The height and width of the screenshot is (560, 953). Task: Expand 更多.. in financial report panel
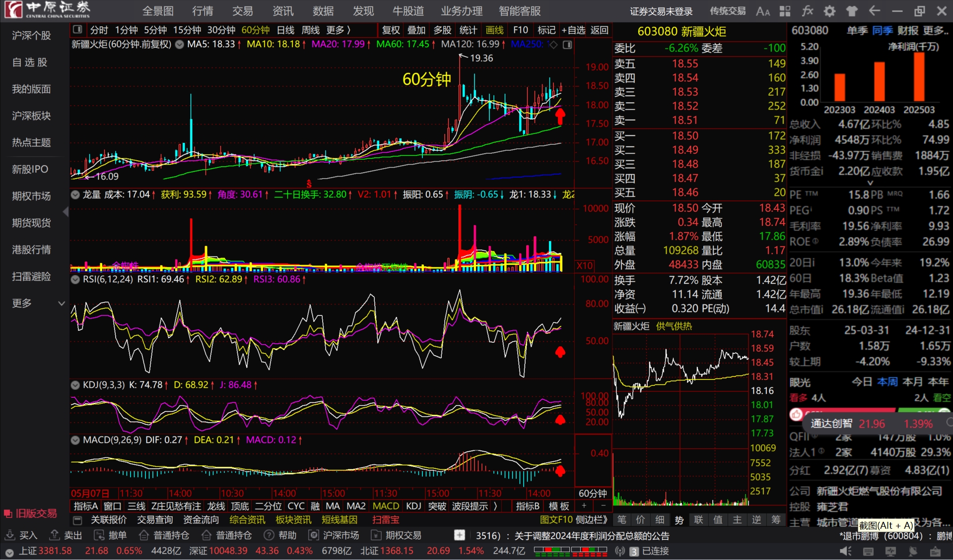(936, 31)
